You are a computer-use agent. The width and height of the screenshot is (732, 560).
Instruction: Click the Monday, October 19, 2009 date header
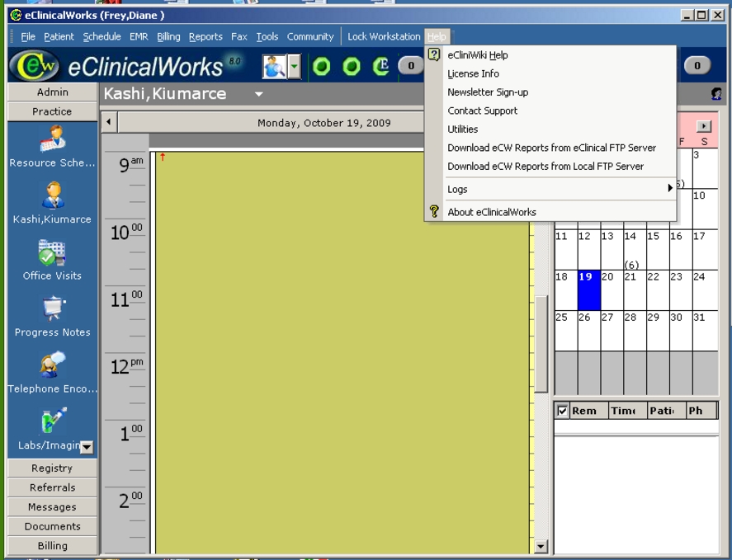point(324,123)
